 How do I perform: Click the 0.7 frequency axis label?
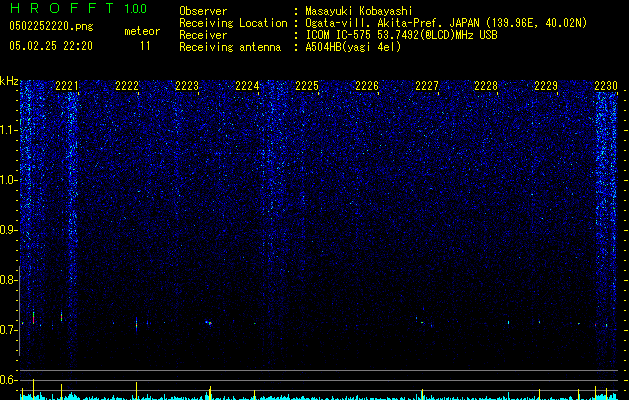[x=8, y=330]
